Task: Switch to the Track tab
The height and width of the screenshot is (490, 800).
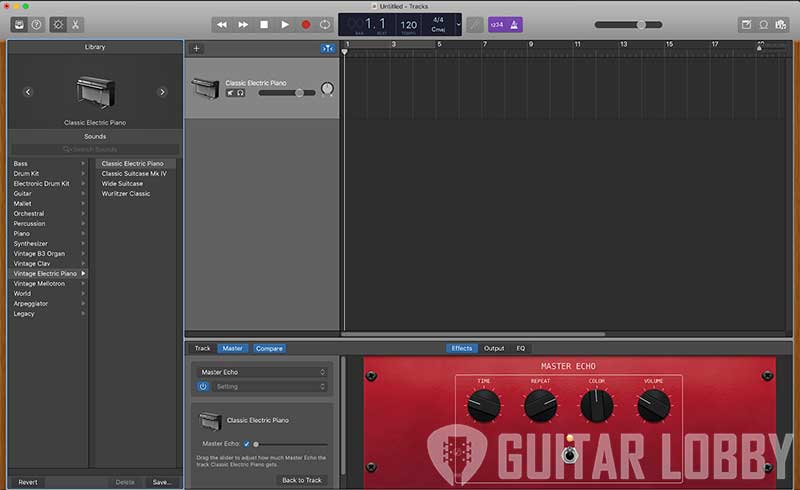Action: (203, 348)
